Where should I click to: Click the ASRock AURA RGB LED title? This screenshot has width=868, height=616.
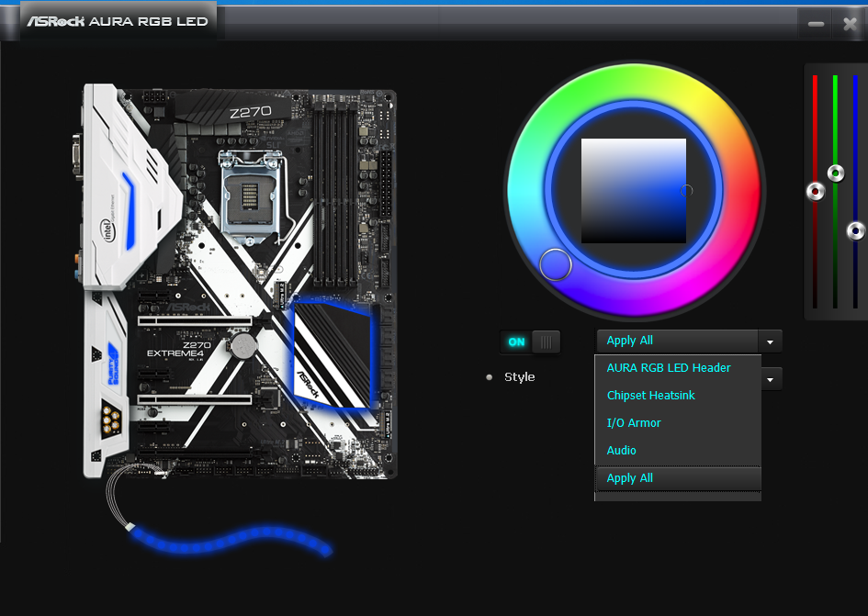tap(118, 22)
